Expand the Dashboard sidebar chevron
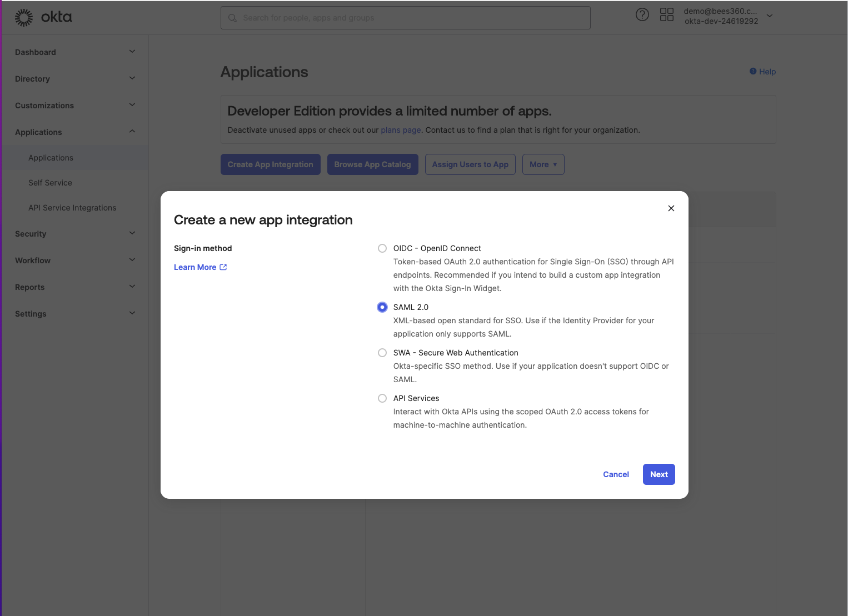The height and width of the screenshot is (616, 848). coord(132,52)
